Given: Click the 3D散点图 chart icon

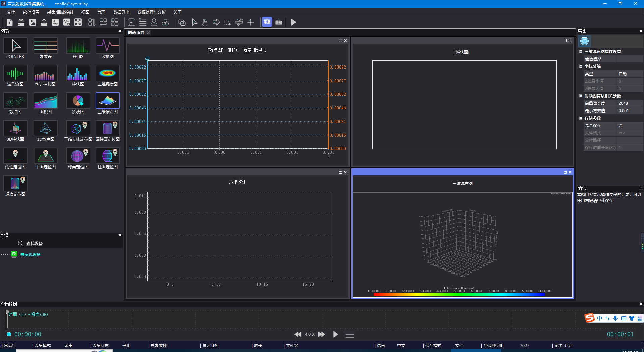Looking at the screenshot, I should pyautogui.click(x=45, y=129).
